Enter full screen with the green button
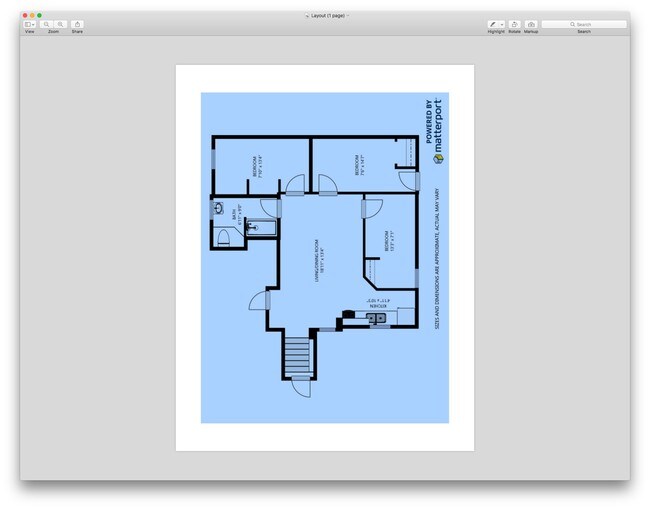 point(39,15)
